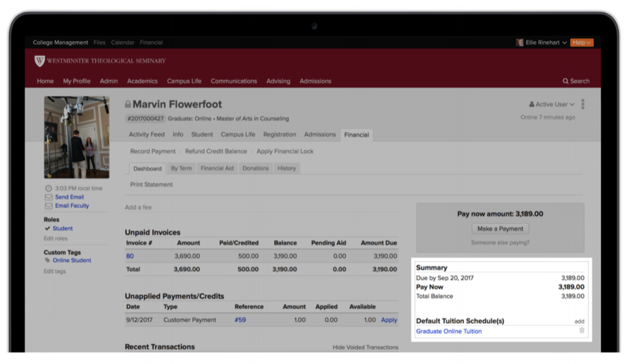Click Apply Financial Lock action

coord(285,151)
